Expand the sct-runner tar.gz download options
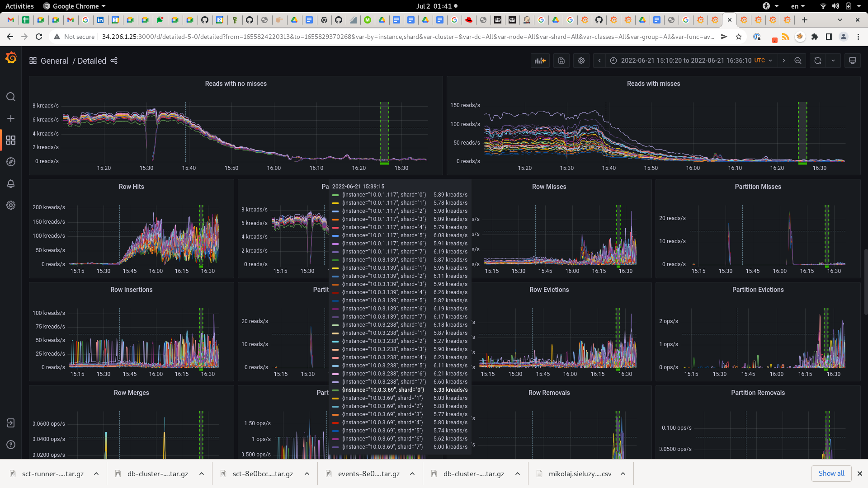The width and height of the screenshot is (868, 488). click(96, 474)
